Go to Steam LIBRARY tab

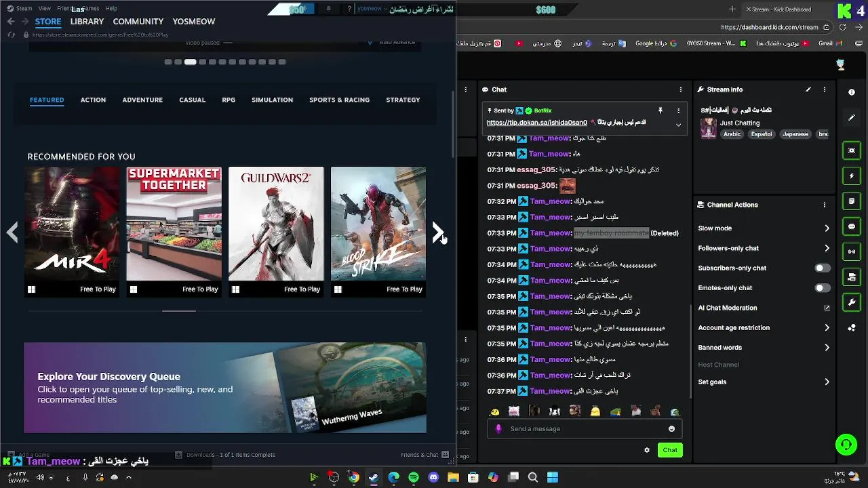point(87,22)
